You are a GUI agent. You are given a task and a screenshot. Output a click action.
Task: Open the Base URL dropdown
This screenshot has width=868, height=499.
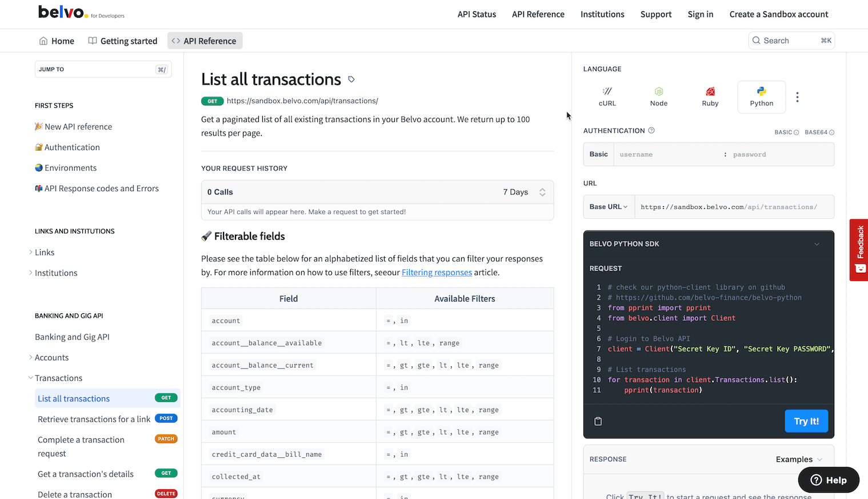click(608, 207)
